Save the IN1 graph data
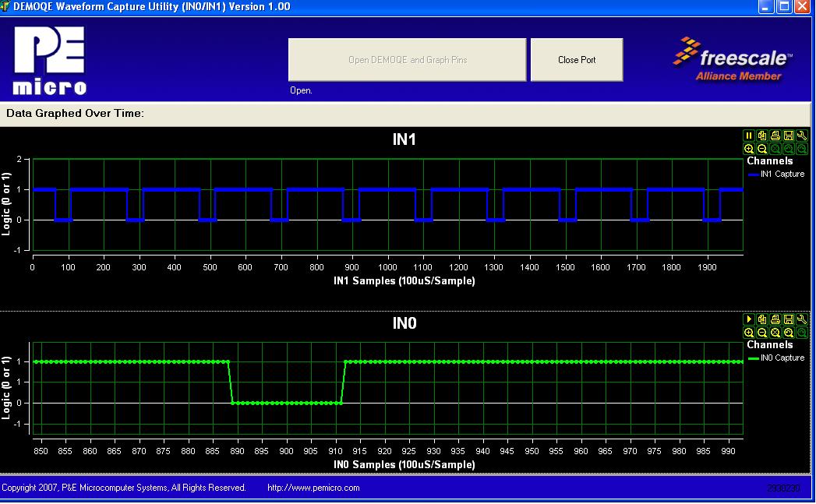This screenshot has width=816, height=504. click(789, 136)
